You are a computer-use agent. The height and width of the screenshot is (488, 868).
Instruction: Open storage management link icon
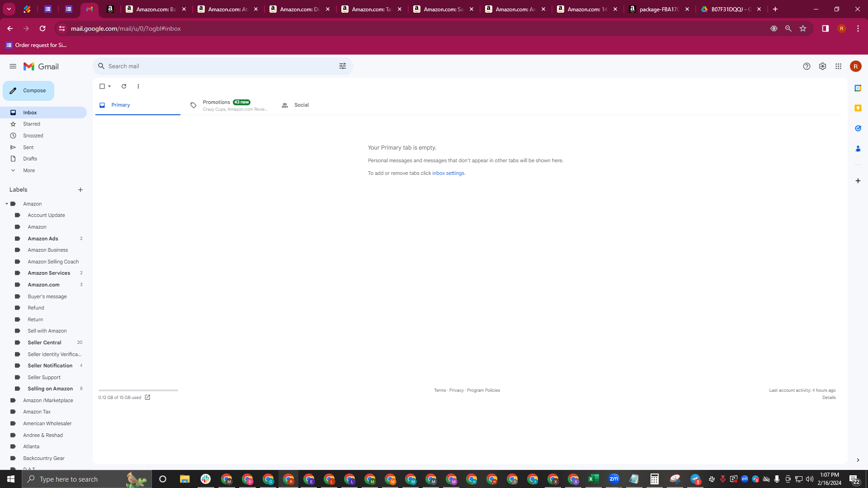[x=147, y=398]
